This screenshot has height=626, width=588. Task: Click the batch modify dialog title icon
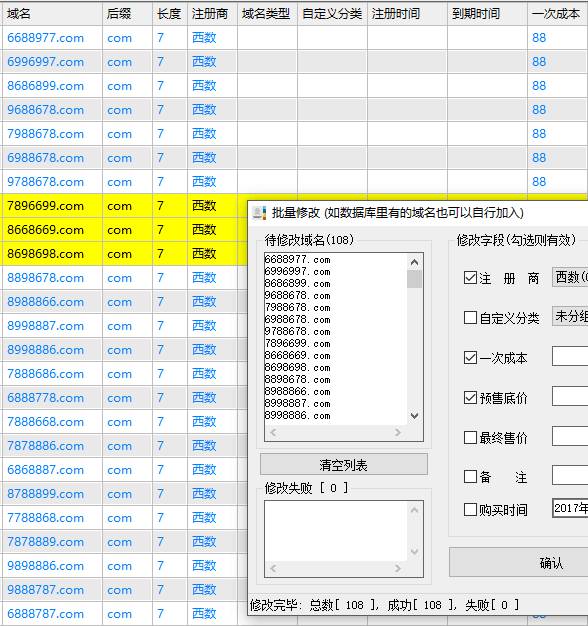(259, 213)
